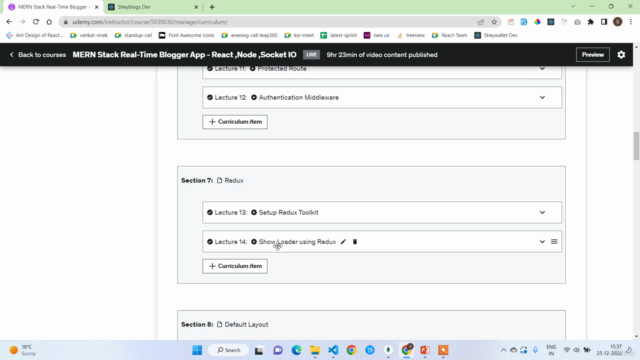Open Chat app in taskbar

pyautogui.click(x=278, y=350)
